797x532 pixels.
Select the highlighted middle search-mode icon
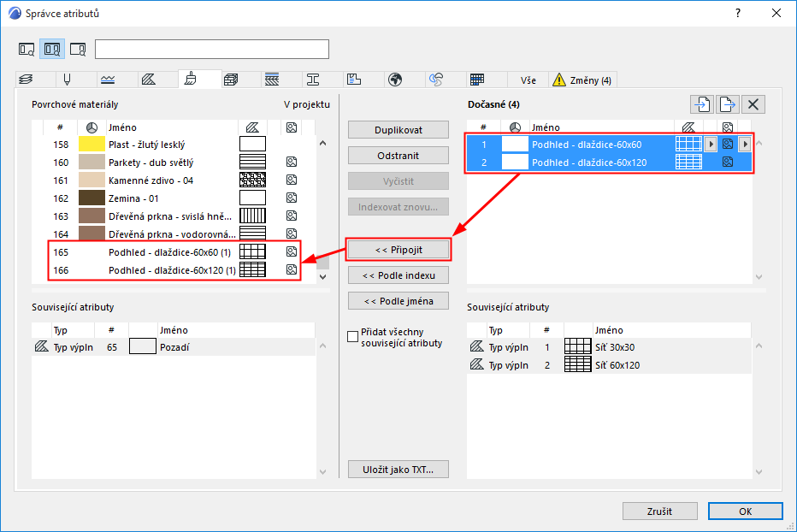(x=52, y=50)
